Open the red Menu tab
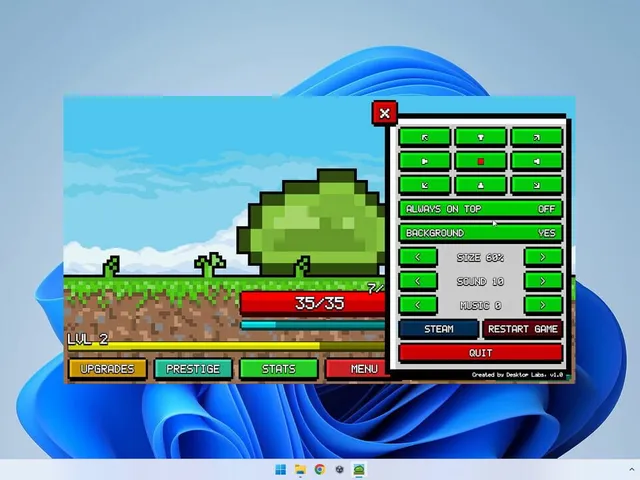This screenshot has height=480, width=640. (356, 369)
